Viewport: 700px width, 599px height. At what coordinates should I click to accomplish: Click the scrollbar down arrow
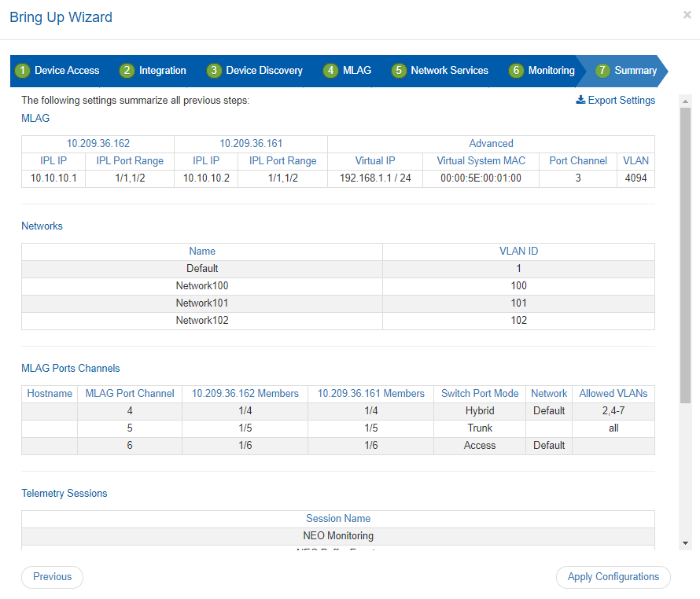coord(685,543)
